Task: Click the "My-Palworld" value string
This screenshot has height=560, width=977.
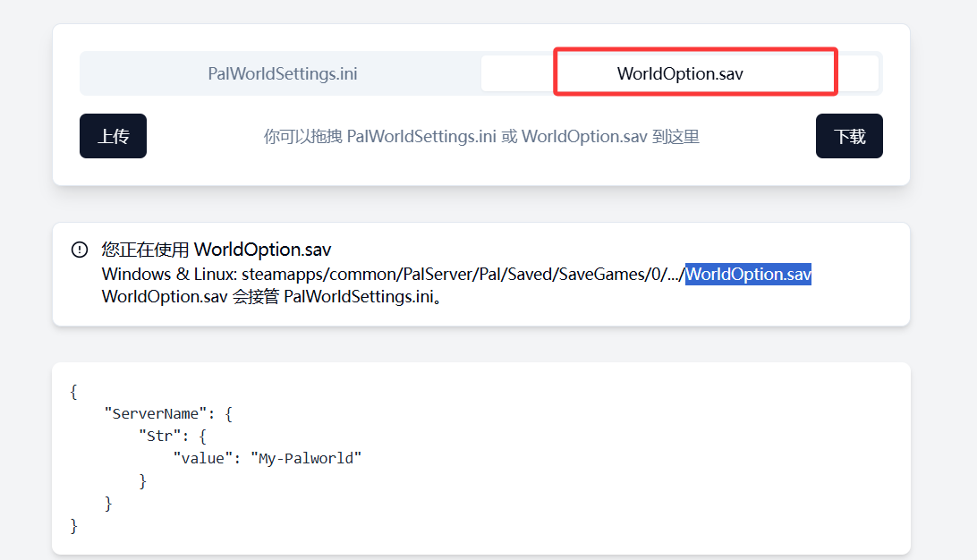Action: [306, 458]
